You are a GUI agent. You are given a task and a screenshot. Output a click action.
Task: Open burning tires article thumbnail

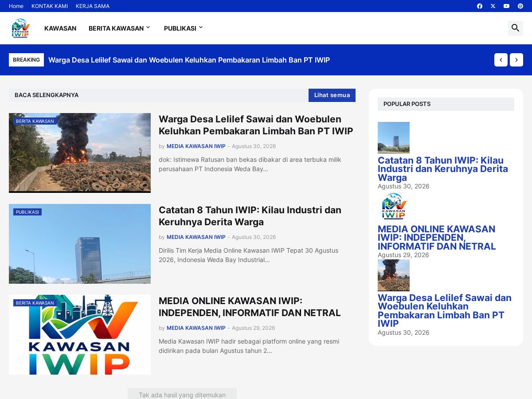click(80, 153)
